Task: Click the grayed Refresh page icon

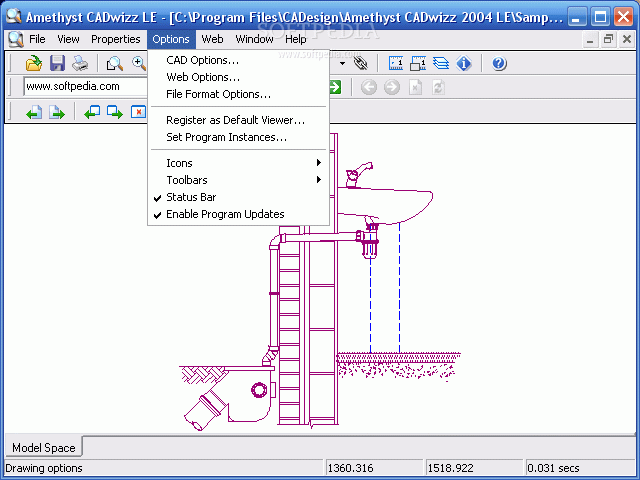Action: (438, 87)
